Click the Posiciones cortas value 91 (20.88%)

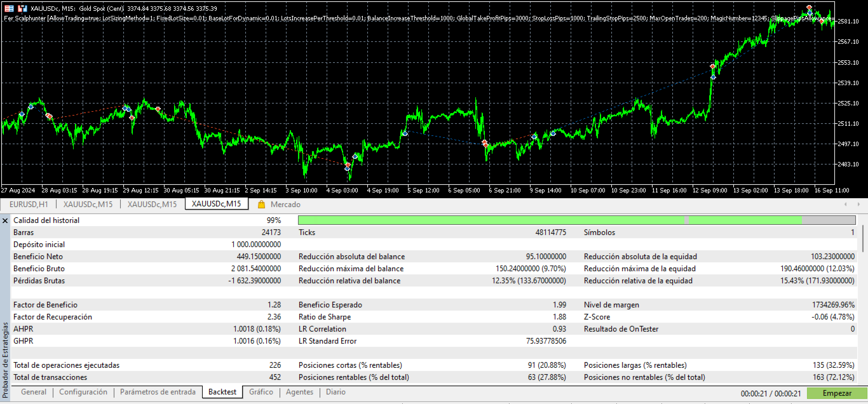point(547,365)
